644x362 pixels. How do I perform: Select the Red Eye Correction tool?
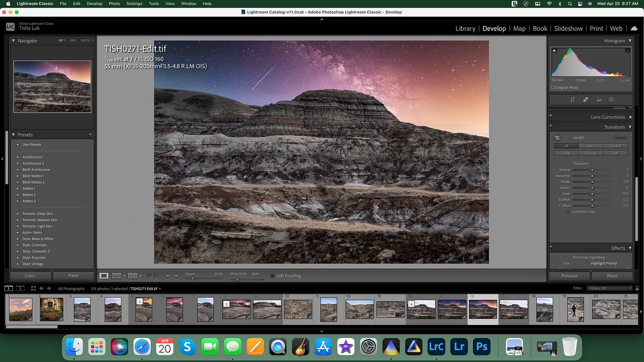pos(599,100)
